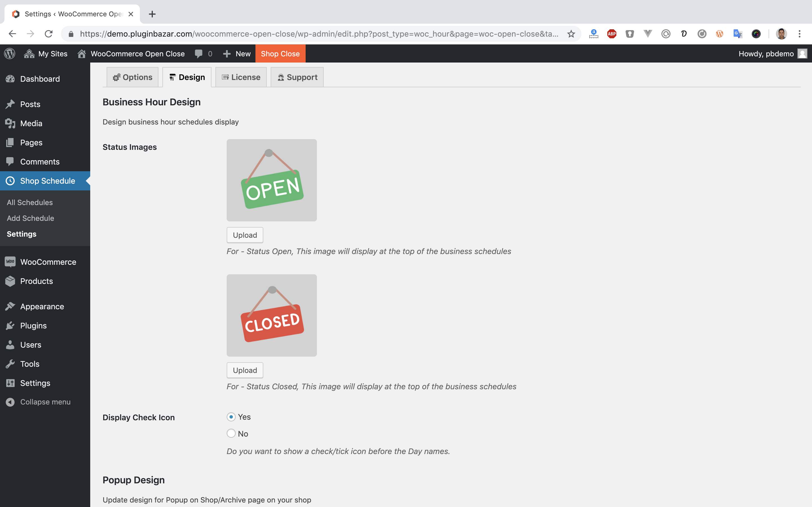Reload the page using refresh icon
The image size is (812, 507).
(x=49, y=34)
